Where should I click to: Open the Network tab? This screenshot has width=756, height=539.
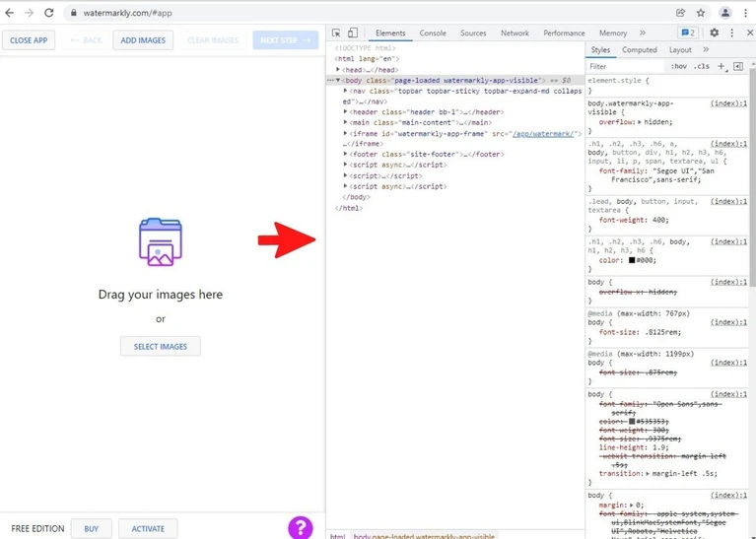515,34
